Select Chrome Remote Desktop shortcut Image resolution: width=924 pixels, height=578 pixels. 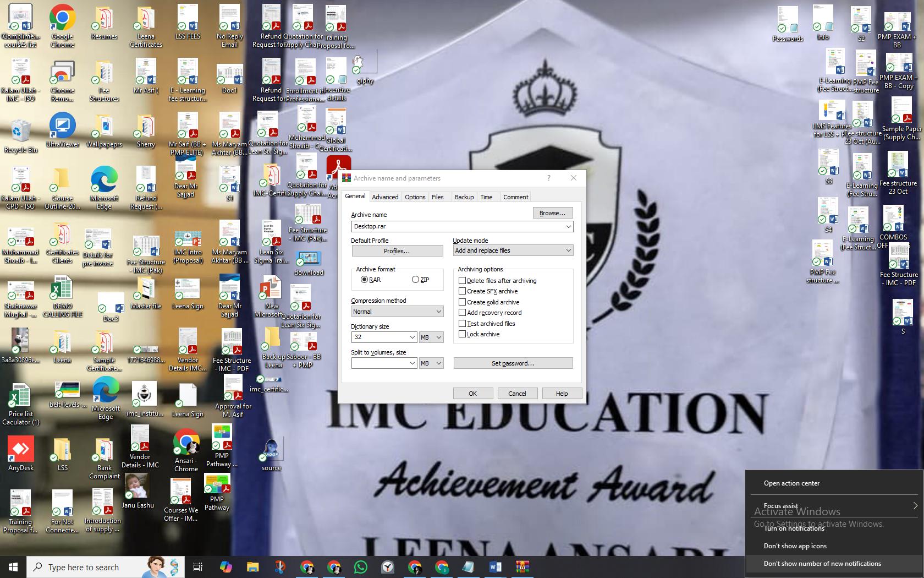tap(62, 81)
